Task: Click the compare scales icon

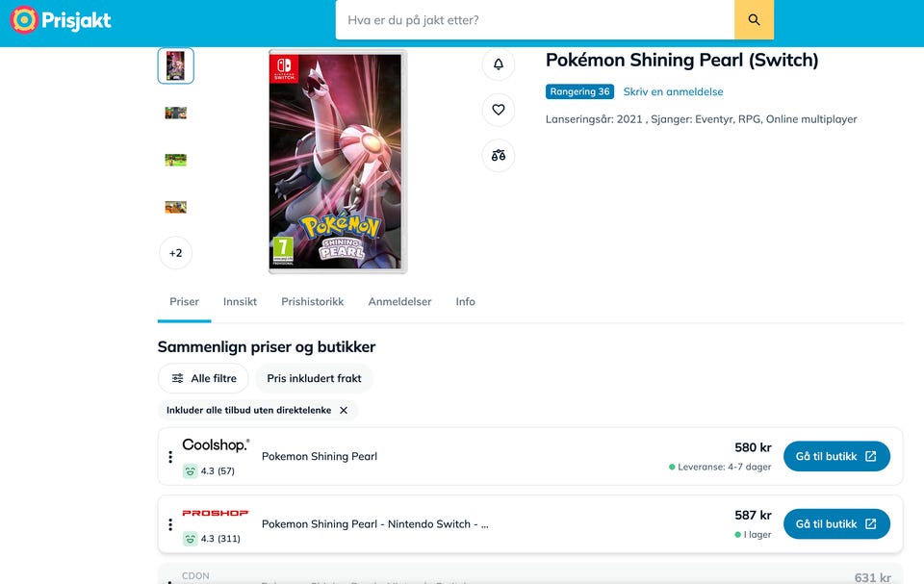Action: click(499, 156)
